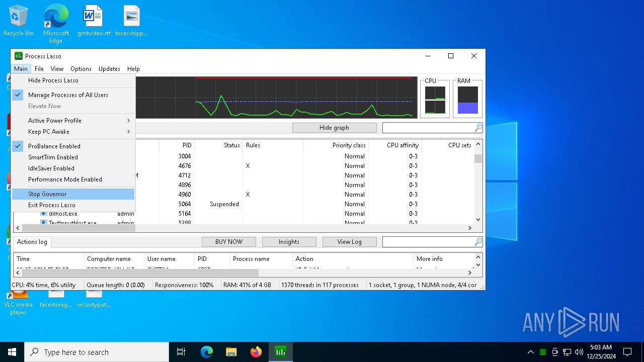Image resolution: width=644 pixels, height=362 pixels.
Task: Sort by the CPU affinity column
Action: [394, 145]
